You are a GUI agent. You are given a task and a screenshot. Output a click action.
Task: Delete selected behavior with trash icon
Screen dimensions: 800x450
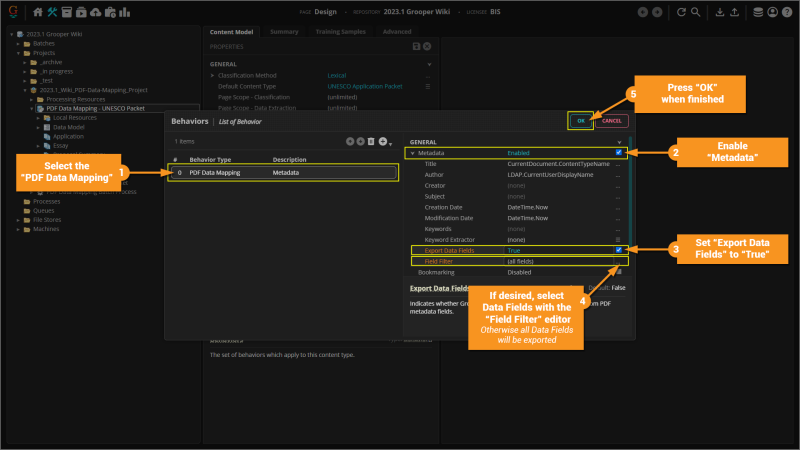pos(371,141)
